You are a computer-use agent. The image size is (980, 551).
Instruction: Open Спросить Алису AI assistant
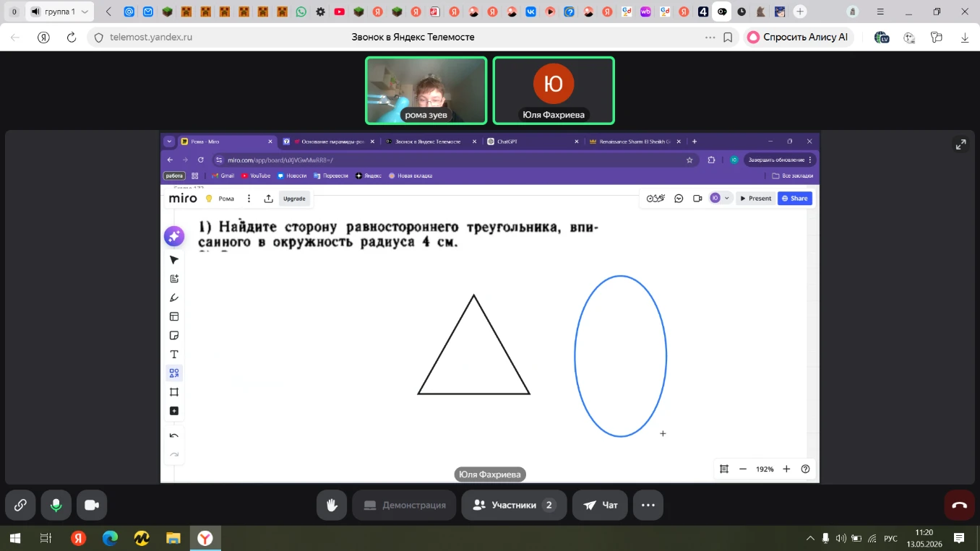(799, 38)
